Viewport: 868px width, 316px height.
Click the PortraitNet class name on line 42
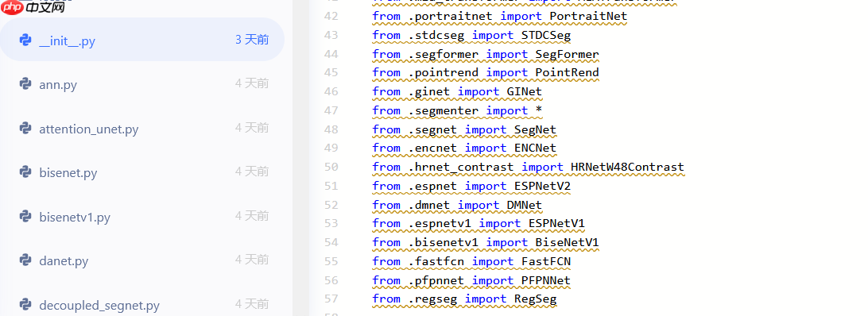coord(588,16)
